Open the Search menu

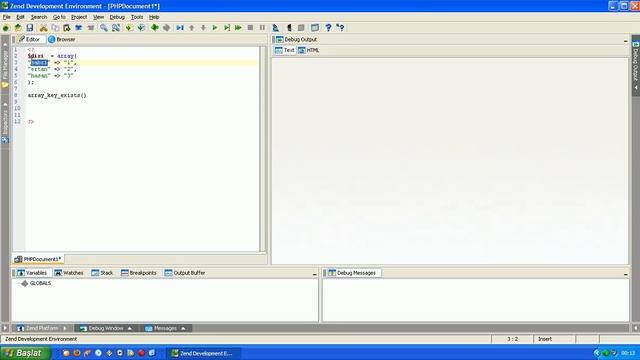(39, 17)
